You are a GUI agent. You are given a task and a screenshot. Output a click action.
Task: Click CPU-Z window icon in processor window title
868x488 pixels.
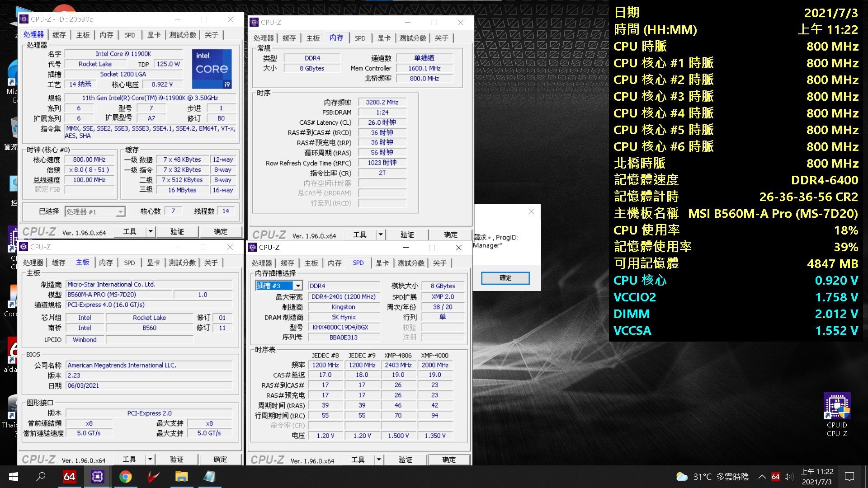pos(24,19)
